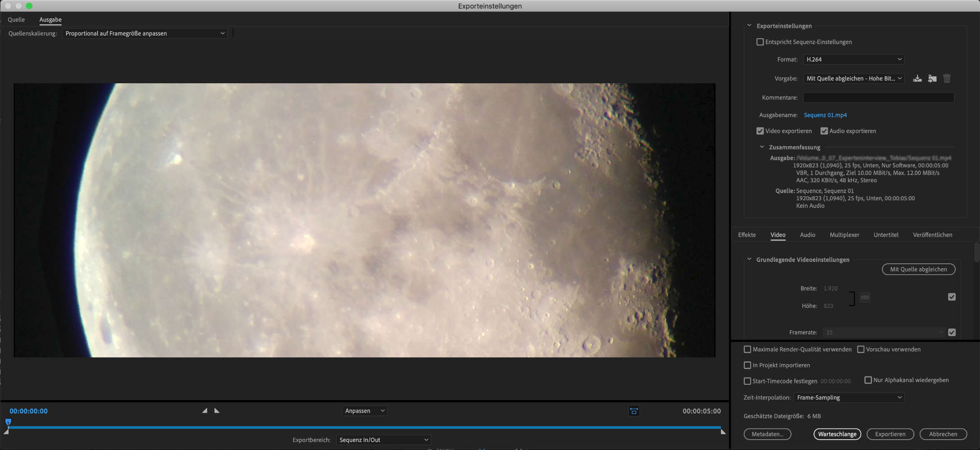
Task: Enable Entspricht Sequenz-Einstellungen checkbox
Action: 760,42
